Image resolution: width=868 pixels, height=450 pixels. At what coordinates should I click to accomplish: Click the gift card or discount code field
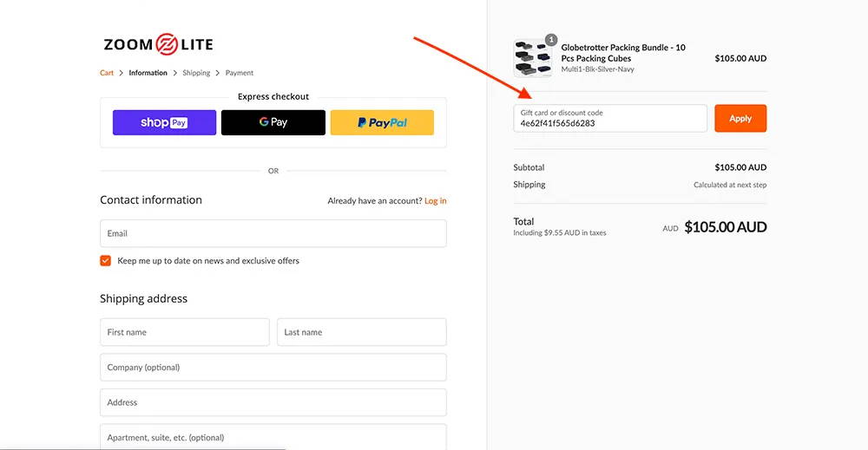(x=610, y=118)
